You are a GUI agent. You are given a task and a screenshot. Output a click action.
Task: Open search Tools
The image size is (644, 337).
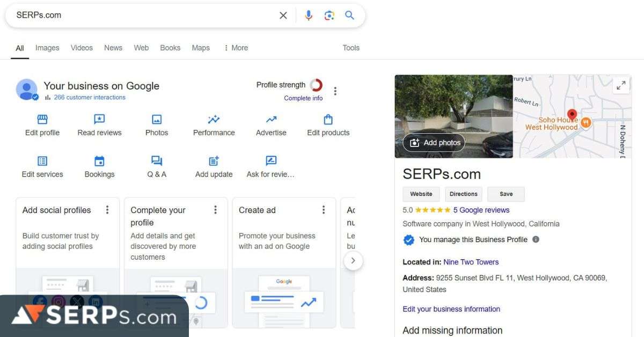point(351,48)
